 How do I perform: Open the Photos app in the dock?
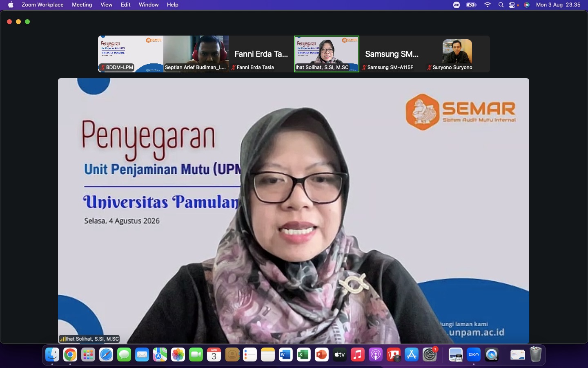tap(178, 355)
